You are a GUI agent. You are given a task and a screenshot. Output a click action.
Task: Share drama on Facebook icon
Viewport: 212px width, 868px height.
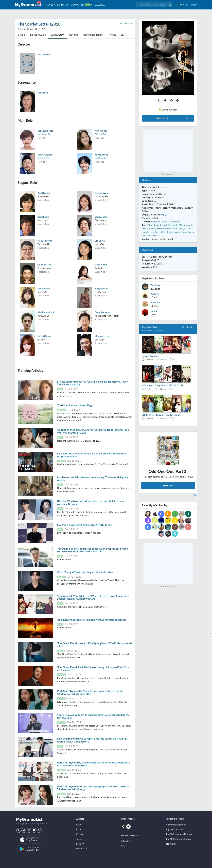pos(159,100)
